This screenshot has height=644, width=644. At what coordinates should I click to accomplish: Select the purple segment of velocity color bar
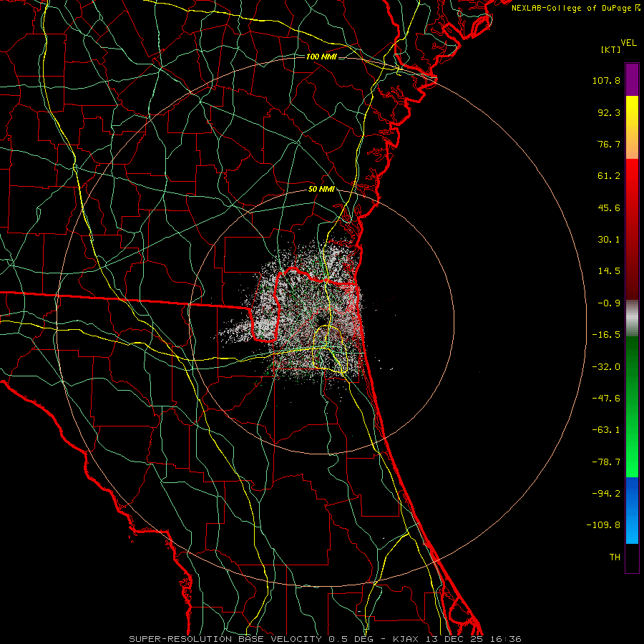[x=632, y=80]
